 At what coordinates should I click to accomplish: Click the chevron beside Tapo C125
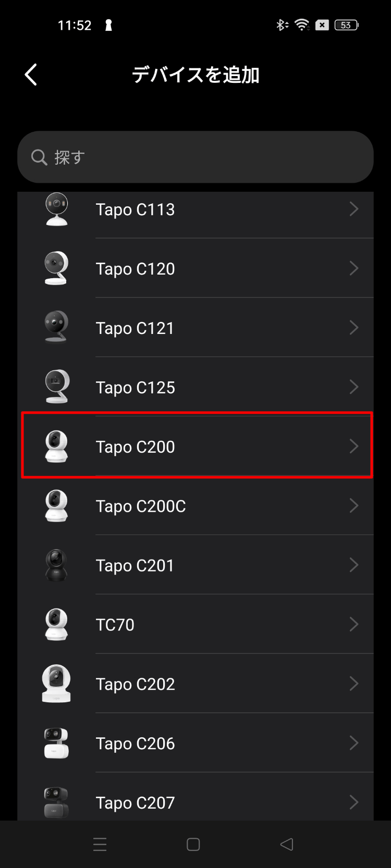pos(354,387)
